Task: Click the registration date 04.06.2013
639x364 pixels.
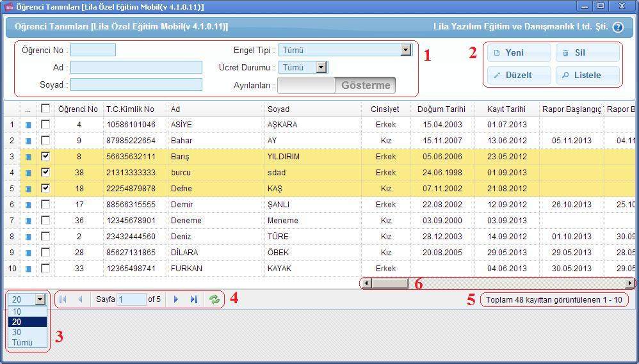Action: pyautogui.click(x=507, y=268)
